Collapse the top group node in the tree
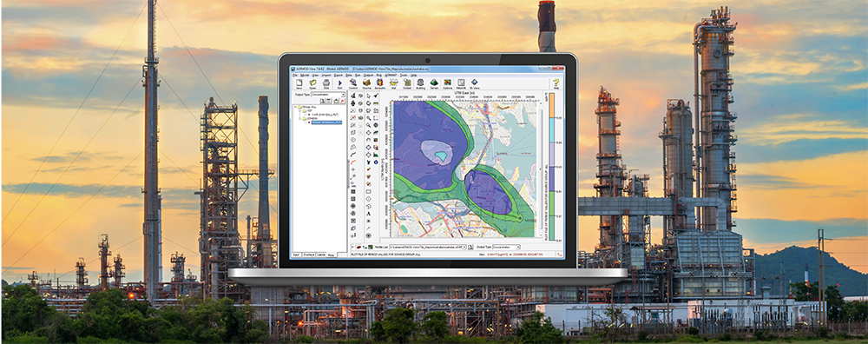 click(296, 107)
